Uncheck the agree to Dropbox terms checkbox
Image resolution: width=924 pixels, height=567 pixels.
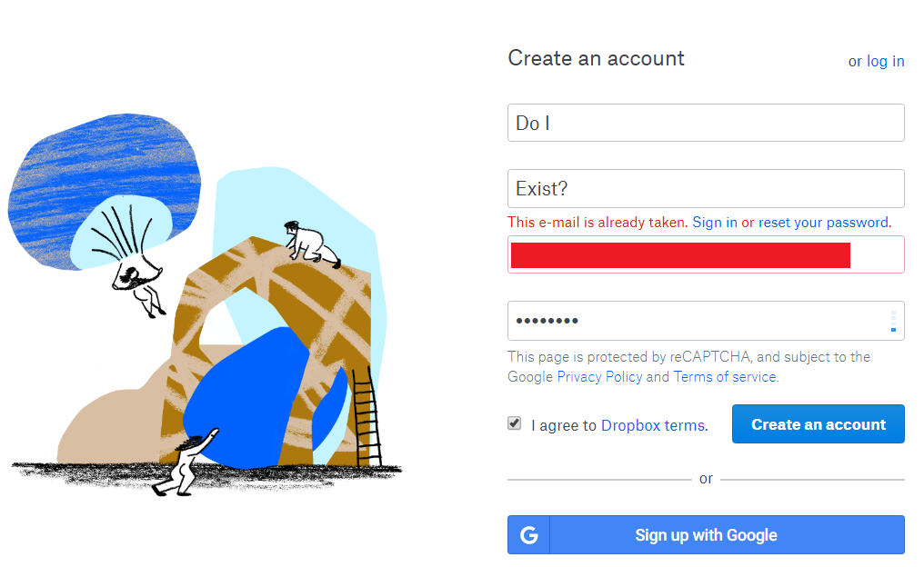[x=515, y=423]
